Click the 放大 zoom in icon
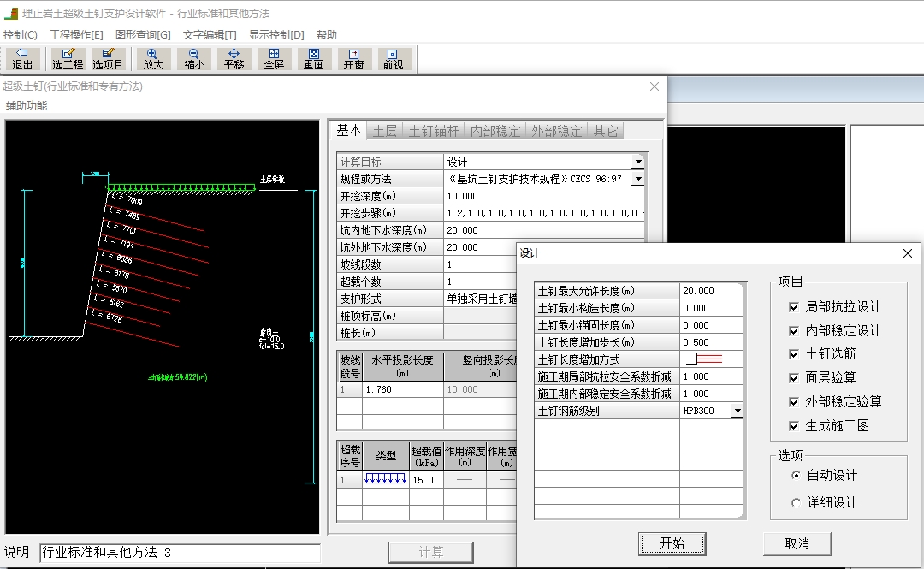Viewport: 924px width, 569px height. [152, 58]
